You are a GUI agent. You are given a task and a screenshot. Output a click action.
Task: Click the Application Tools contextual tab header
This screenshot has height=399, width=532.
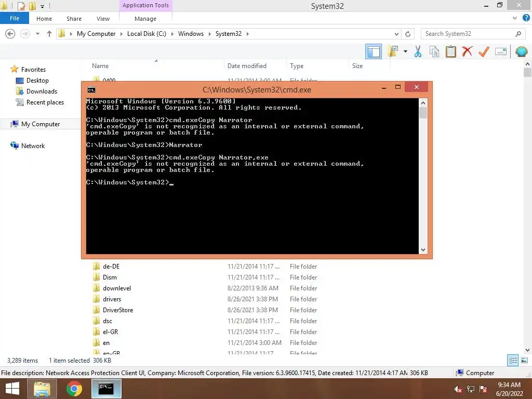click(x=145, y=5)
